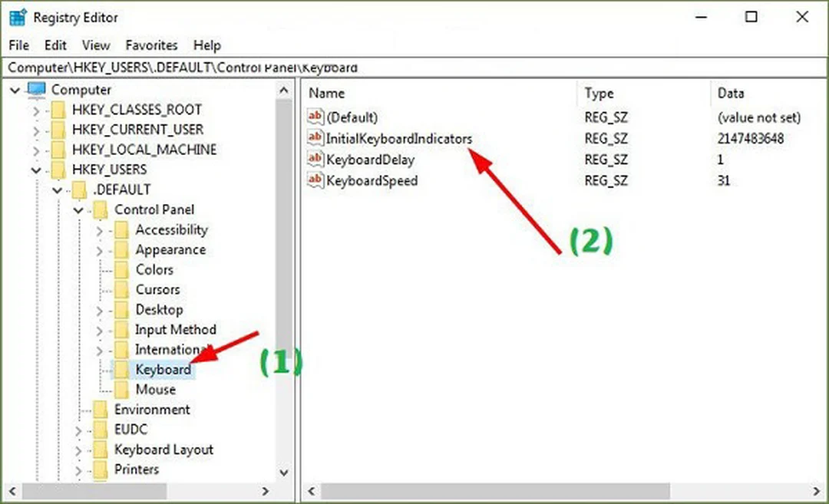Click the Environment folder icon
The image size is (829, 504).
(101, 410)
